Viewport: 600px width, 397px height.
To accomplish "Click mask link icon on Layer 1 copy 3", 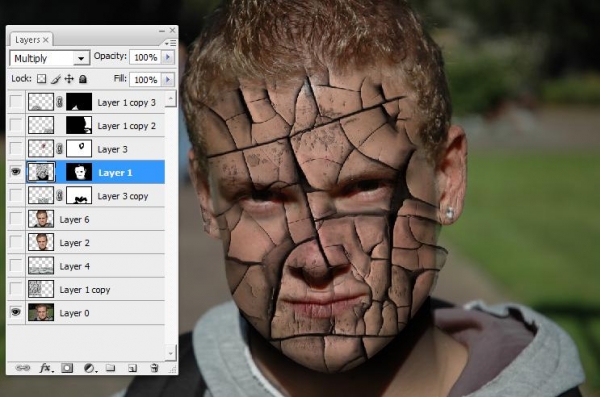I will [x=60, y=102].
